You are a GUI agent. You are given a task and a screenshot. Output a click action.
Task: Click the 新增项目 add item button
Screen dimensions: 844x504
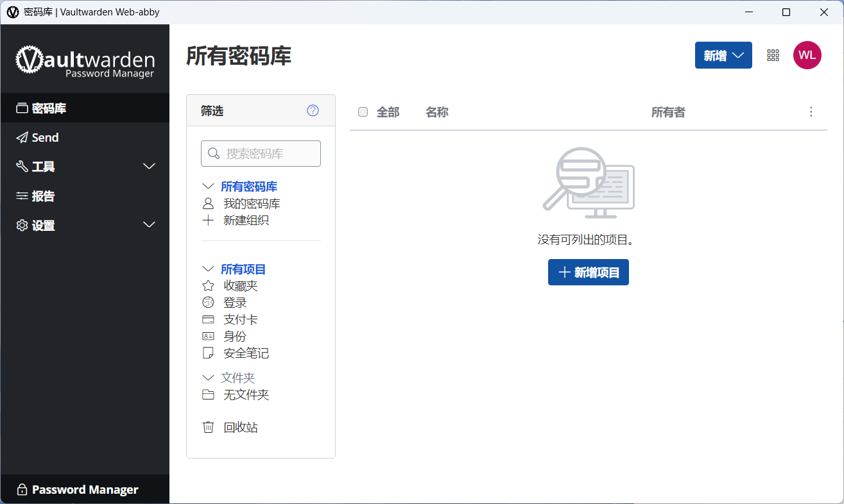589,273
